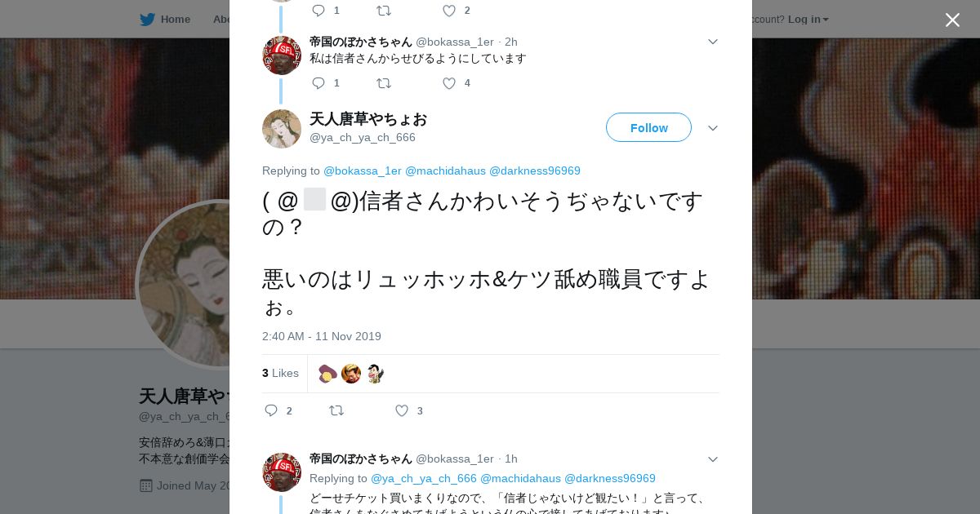Open the first liker's avatar thumbnail
The width and height of the screenshot is (980, 514).
[x=327, y=374]
